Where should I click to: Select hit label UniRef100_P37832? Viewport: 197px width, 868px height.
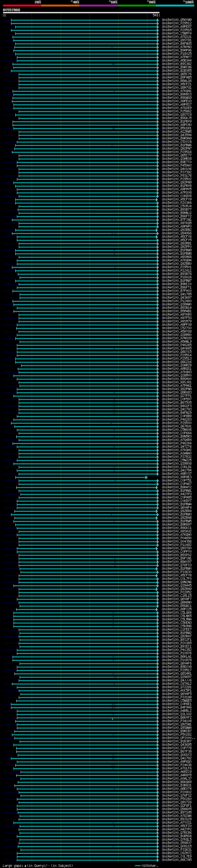click(x=177, y=457)
